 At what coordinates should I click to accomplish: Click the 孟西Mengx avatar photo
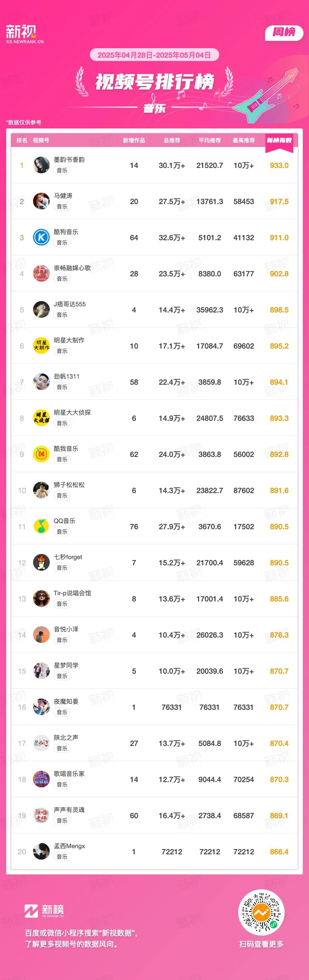click(x=41, y=852)
